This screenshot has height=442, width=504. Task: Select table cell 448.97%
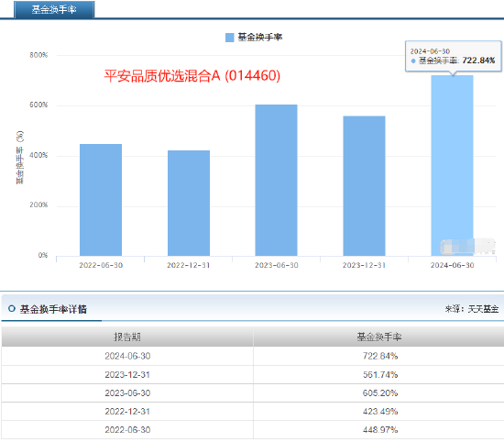click(x=380, y=430)
